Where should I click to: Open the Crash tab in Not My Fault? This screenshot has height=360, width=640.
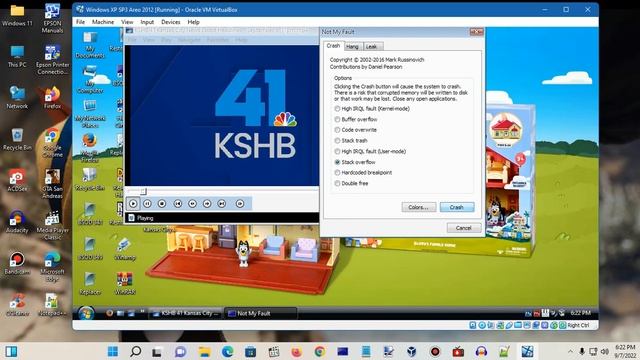pyautogui.click(x=333, y=46)
